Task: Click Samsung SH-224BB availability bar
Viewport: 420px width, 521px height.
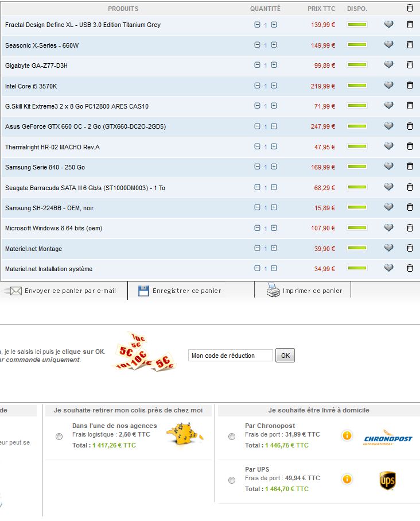Action: tap(357, 207)
